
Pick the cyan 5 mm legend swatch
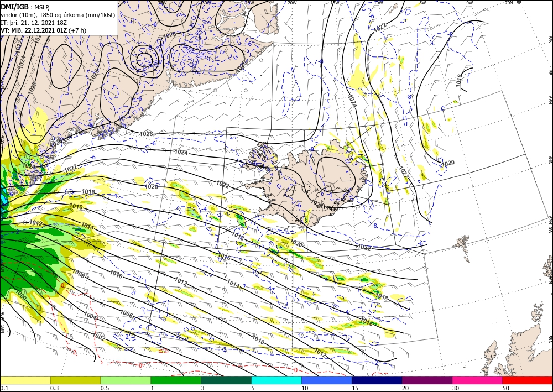click(276, 380)
